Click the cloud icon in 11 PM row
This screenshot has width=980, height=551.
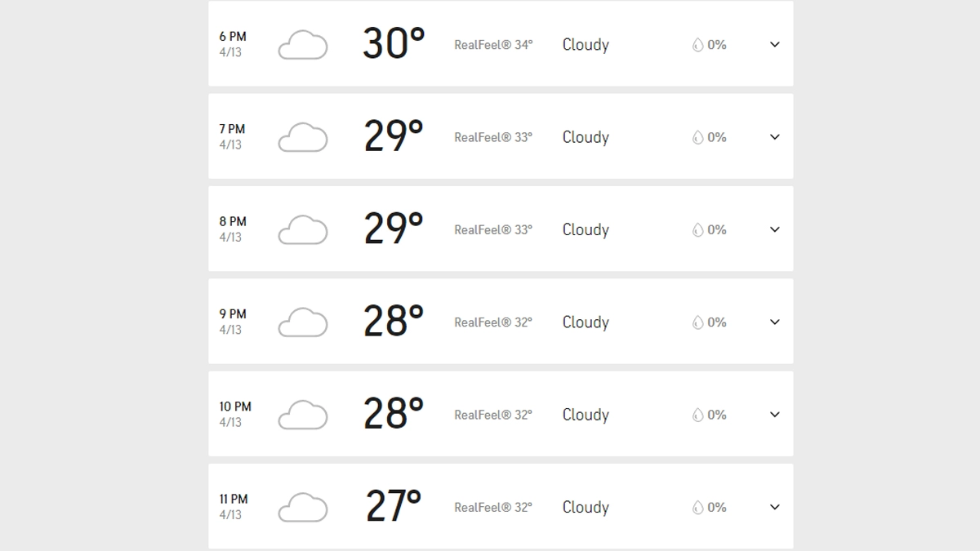303,507
